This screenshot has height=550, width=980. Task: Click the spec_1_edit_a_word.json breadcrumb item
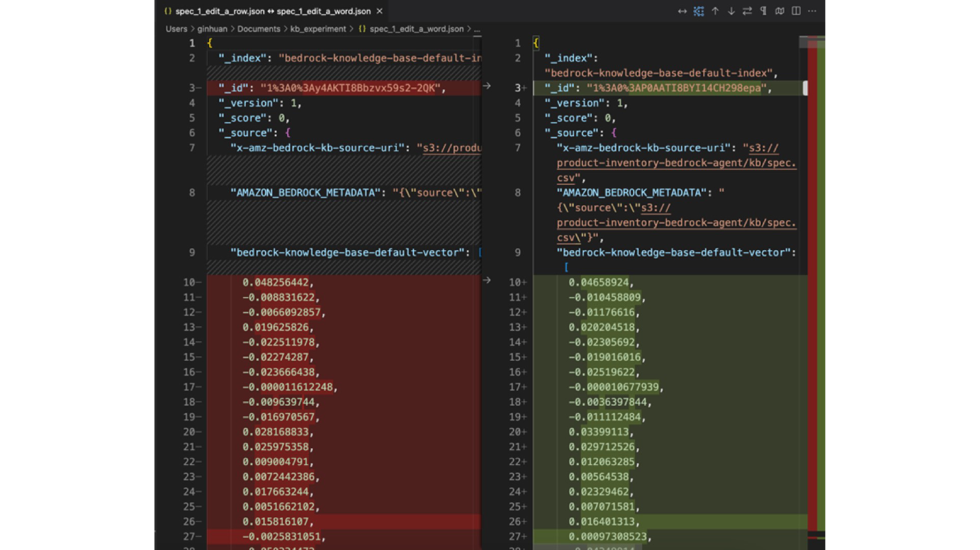coord(416,29)
